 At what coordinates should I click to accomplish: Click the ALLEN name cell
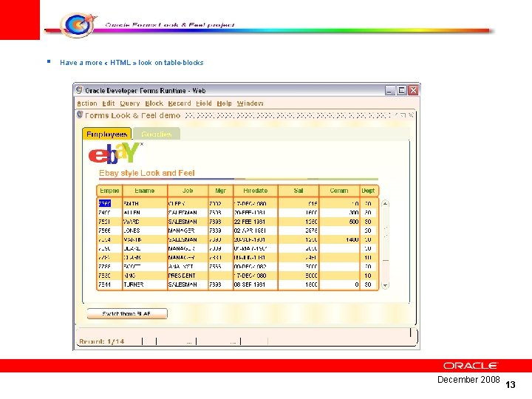click(145, 213)
